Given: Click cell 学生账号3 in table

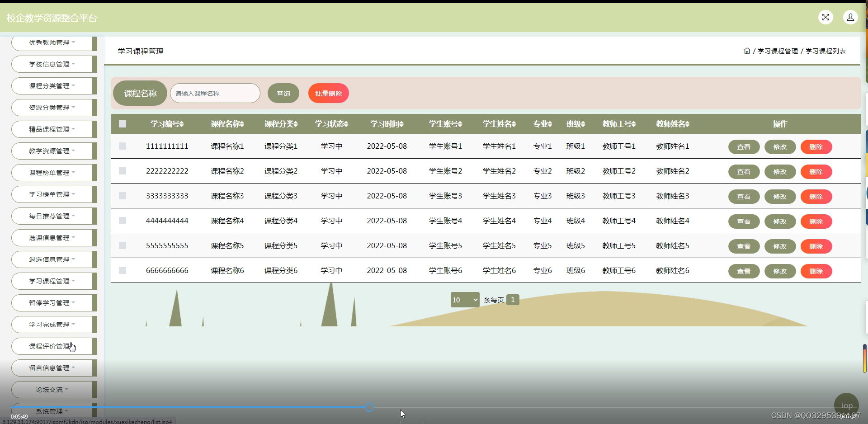Looking at the screenshot, I should click(x=446, y=196).
